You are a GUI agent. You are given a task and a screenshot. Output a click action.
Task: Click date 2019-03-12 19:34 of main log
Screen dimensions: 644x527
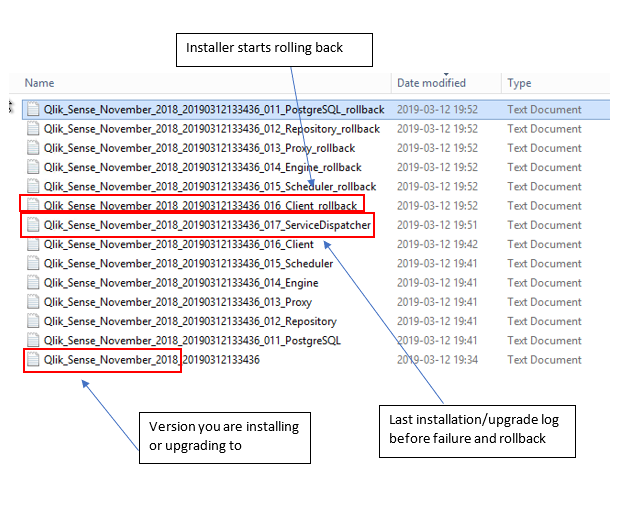point(437,360)
